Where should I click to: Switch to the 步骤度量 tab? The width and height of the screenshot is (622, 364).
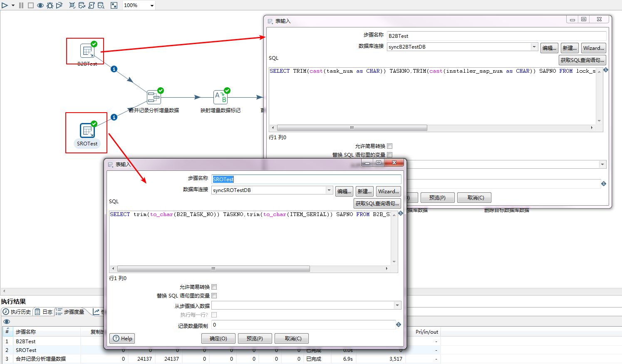click(70, 312)
